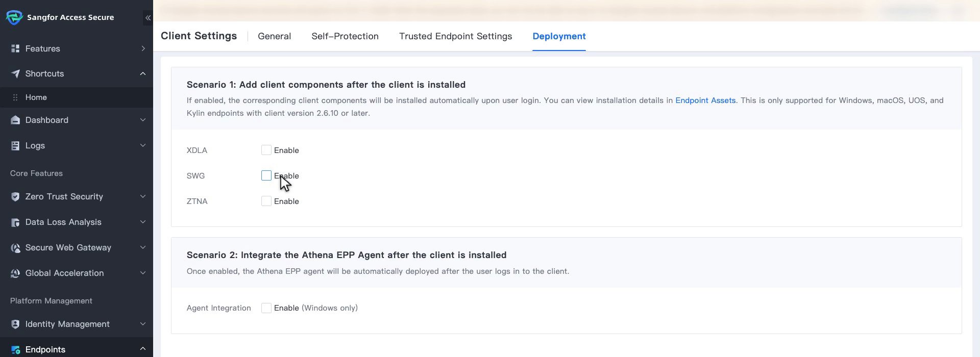Click the Logs menu label

point(35,145)
